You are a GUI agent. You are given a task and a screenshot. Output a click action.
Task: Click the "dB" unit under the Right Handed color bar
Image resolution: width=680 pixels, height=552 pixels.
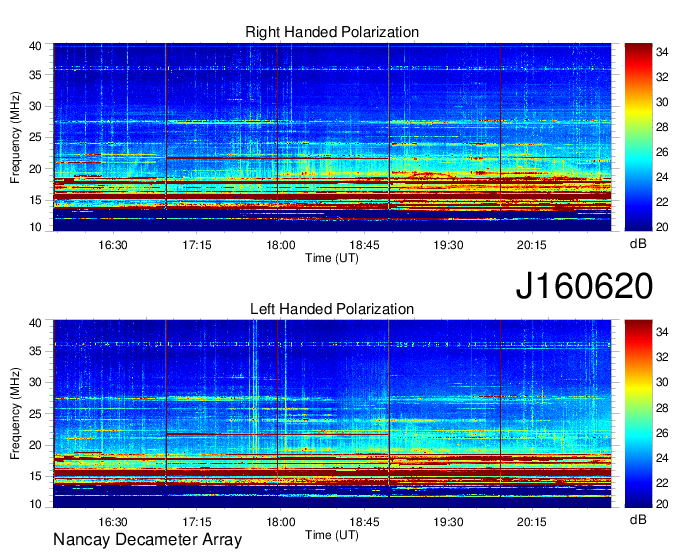tap(638, 244)
